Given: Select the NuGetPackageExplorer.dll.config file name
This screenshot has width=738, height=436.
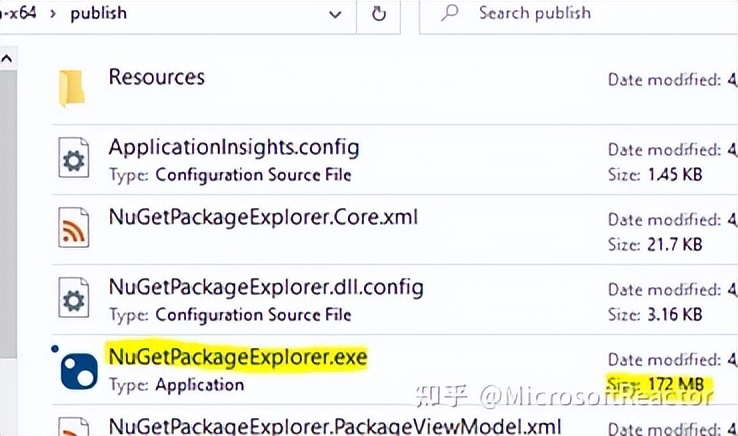Looking at the screenshot, I should click(x=265, y=288).
